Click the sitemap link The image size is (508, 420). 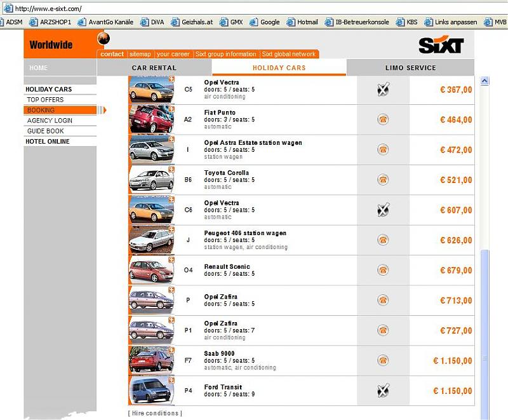click(x=140, y=54)
